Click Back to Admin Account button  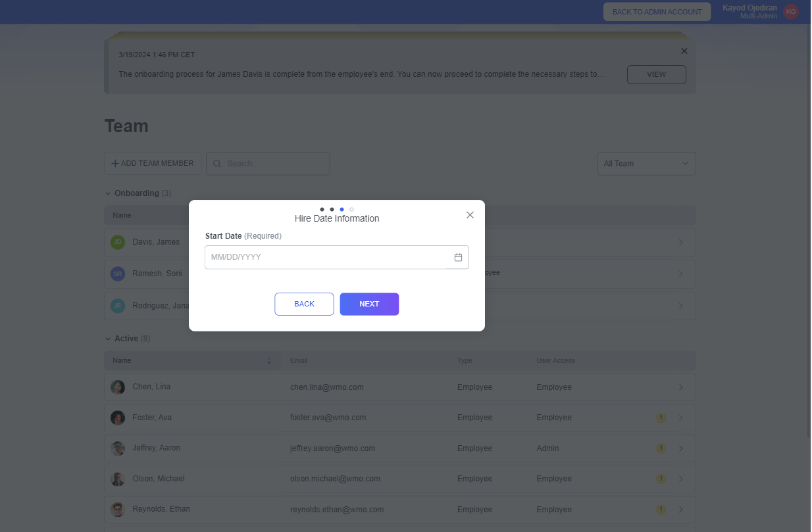(657, 12)
